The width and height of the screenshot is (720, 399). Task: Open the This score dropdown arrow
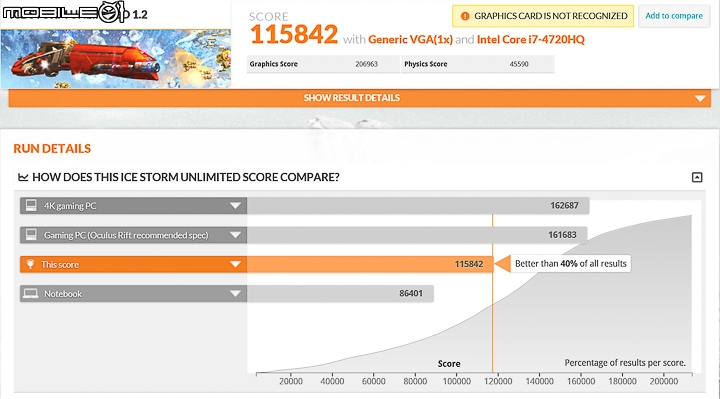click(235, 264)
